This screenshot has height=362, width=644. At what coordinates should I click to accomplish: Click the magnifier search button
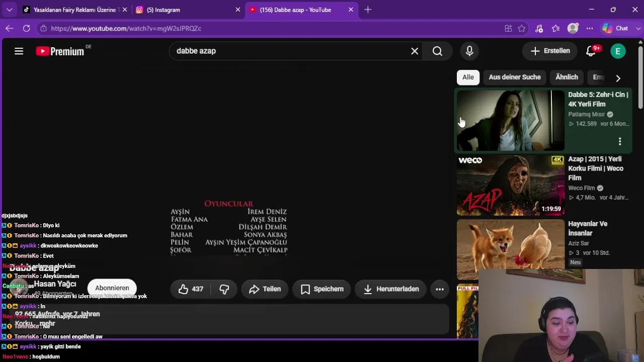click(437, 51)
